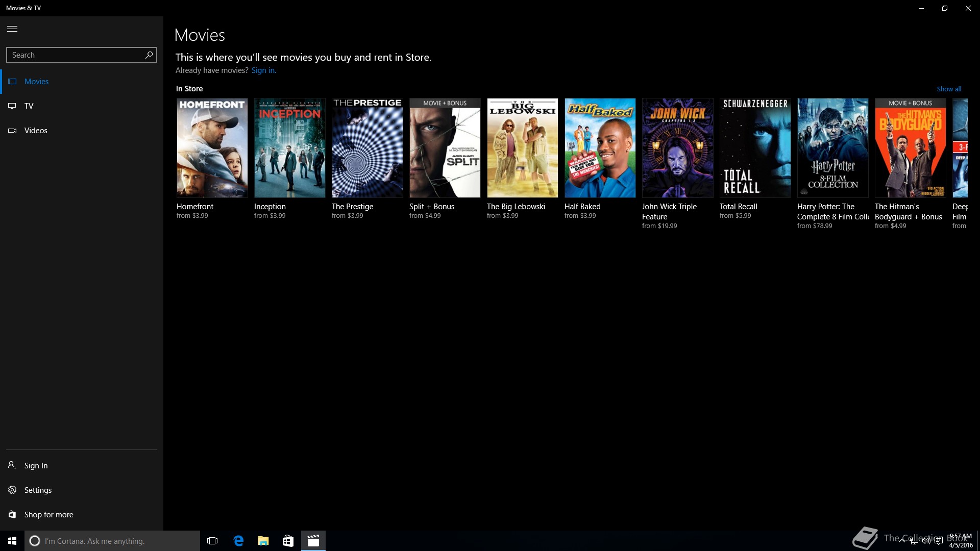Screen dimensions: 980x551
Task: Open the Settings gear icon
Action: point(12,490)
